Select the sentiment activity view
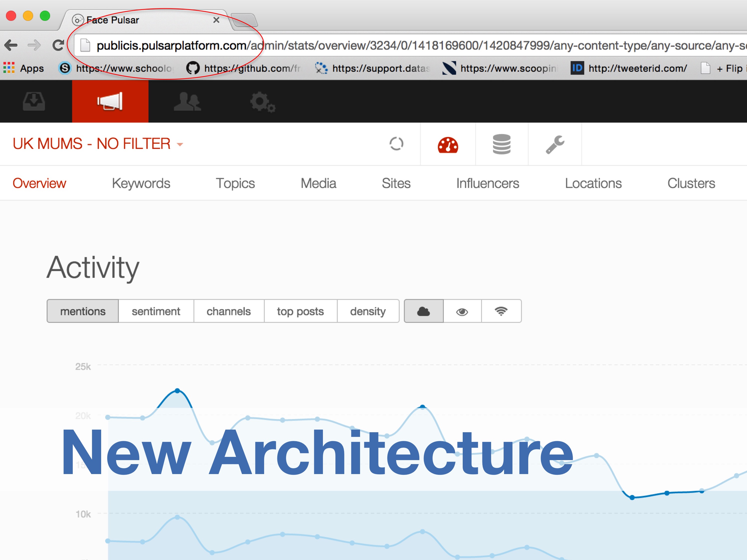Image resolution: width=747 pixels, height=560 pixels. pyautogui.click(x=156, y=311)
